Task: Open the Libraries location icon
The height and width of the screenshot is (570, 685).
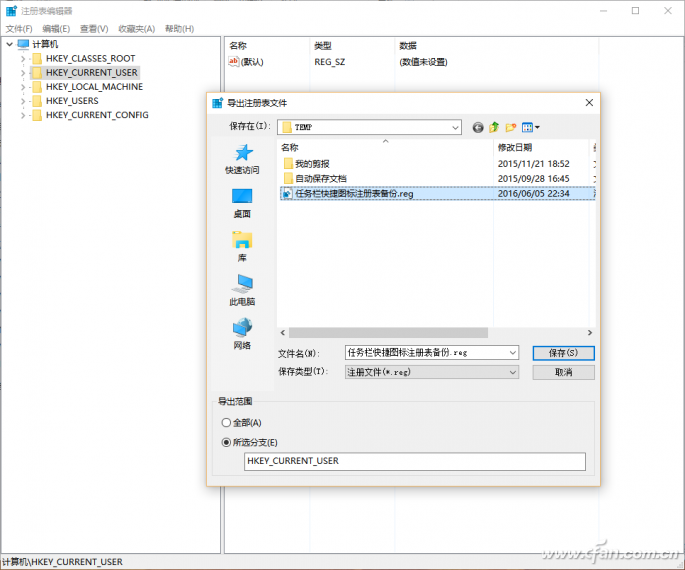Action: tap(242, 240)
